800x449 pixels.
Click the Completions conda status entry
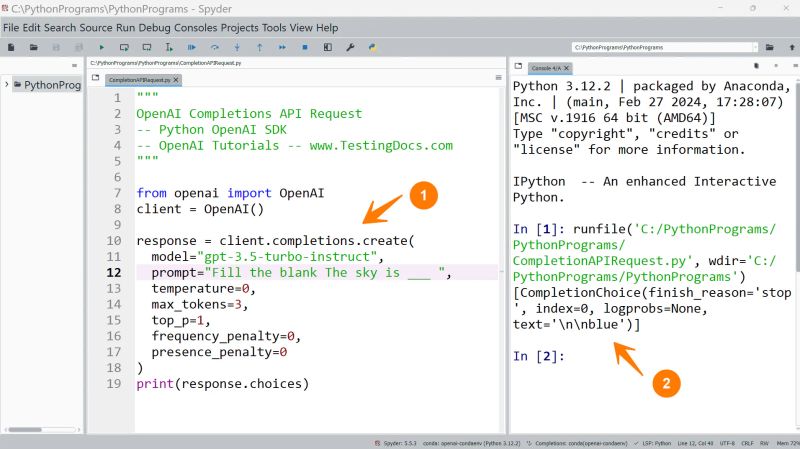577,443
